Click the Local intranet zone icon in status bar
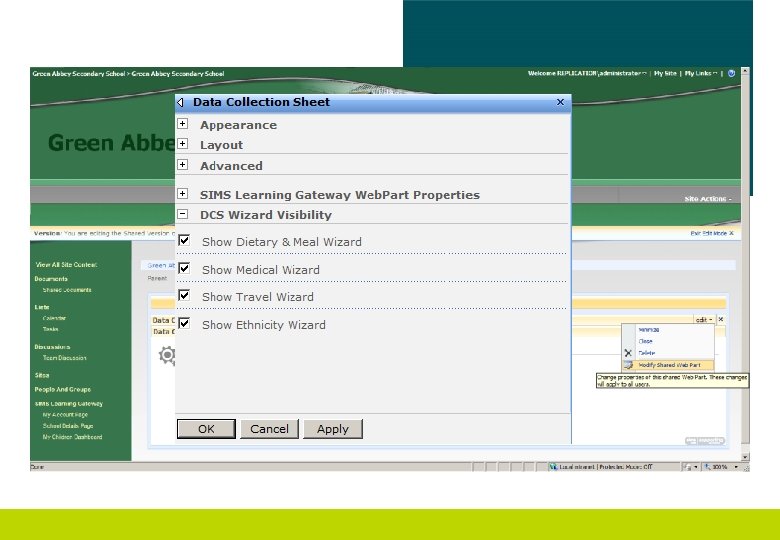Image resolution: width=780 pixels, height=540 pixels. tap(553, 467)
